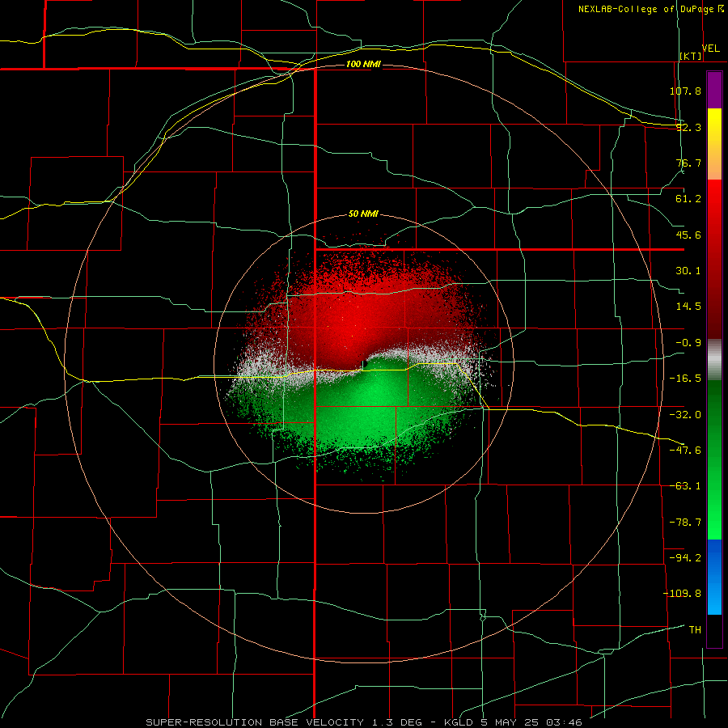This screenshot has width=728, height=728.
Task: Select the -63.1 velocity scale value
Action: pos(685,486)
